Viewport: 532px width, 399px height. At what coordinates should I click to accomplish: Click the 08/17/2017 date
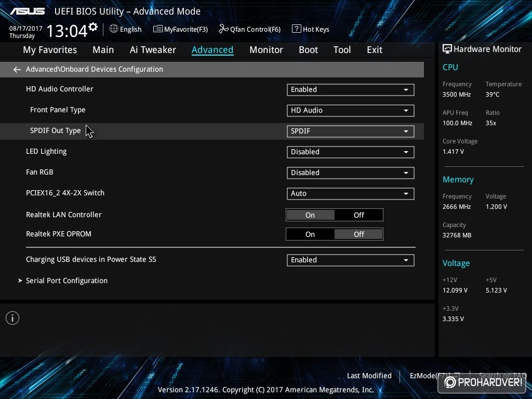[26, 29]
